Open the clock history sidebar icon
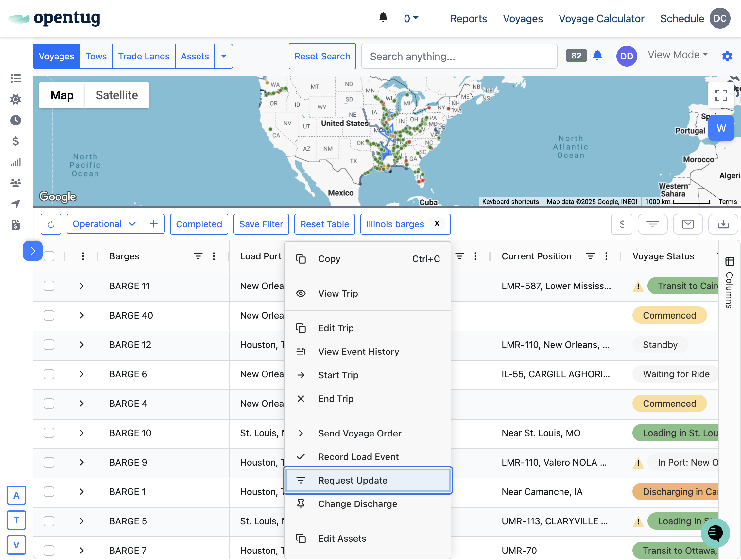The height and width of the screenshot is (560, 741). (x=15, y=120)
